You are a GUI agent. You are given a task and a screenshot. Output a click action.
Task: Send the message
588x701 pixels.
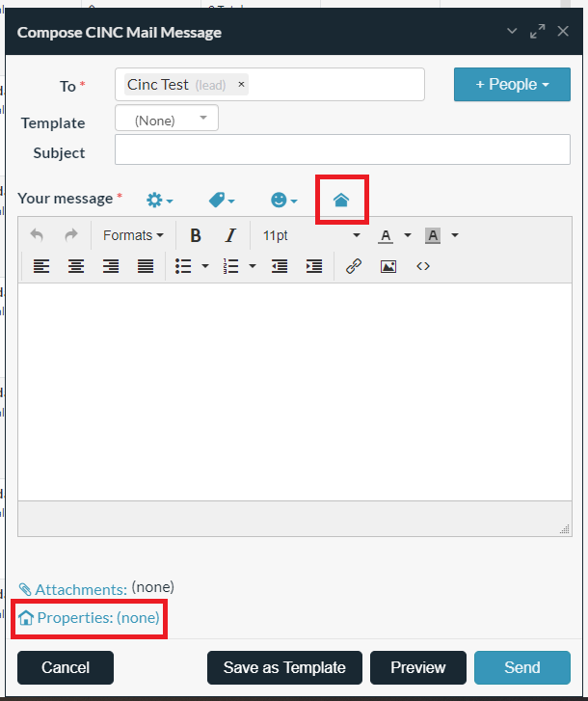point(522,667)
